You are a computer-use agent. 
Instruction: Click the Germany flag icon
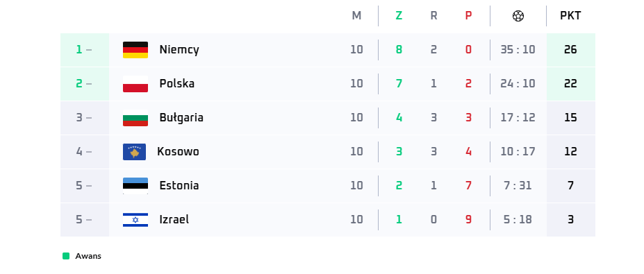click(x=135, y=50)
